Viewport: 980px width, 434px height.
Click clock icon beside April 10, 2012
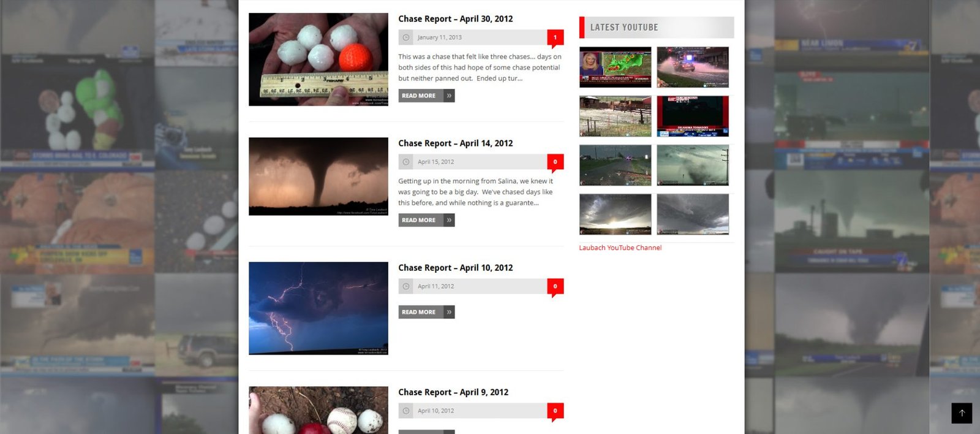click(405, 411)
